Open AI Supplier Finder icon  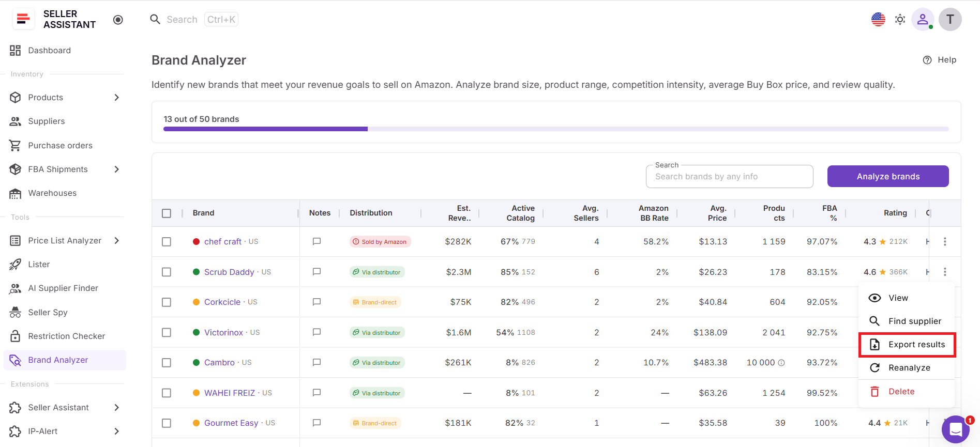click(16, 288)
